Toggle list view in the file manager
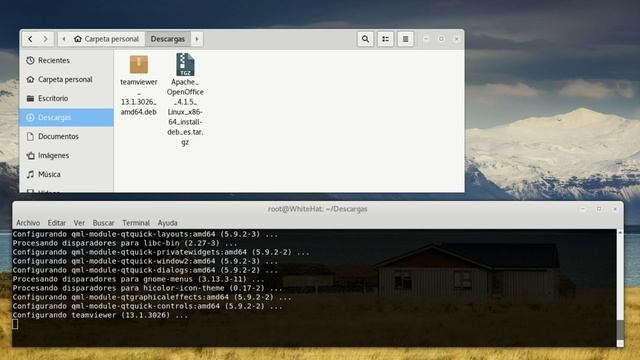 click(x=385, y=39)
